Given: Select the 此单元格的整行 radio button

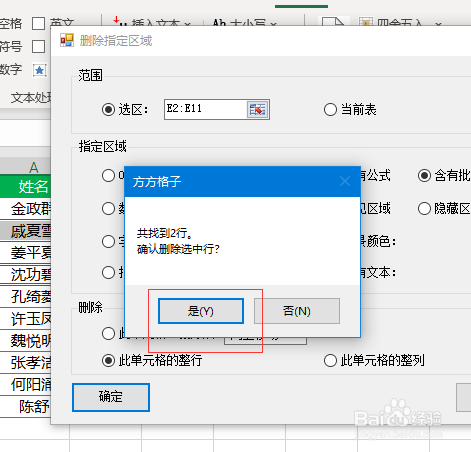Looking at the screenshot, I should click(x=108, y=360).
